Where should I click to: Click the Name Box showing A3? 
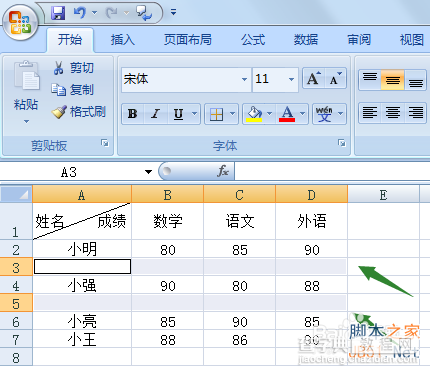point(69,172)
